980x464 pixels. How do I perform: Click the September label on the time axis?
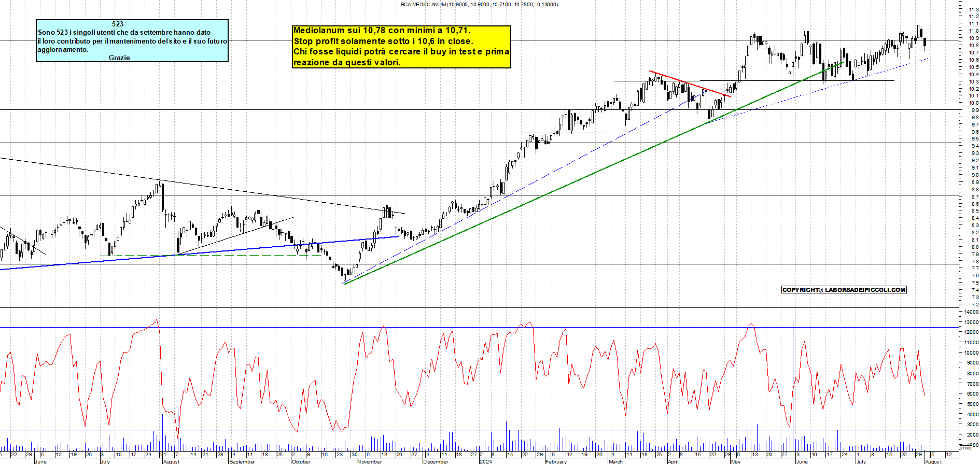click(x=242, y=461)
